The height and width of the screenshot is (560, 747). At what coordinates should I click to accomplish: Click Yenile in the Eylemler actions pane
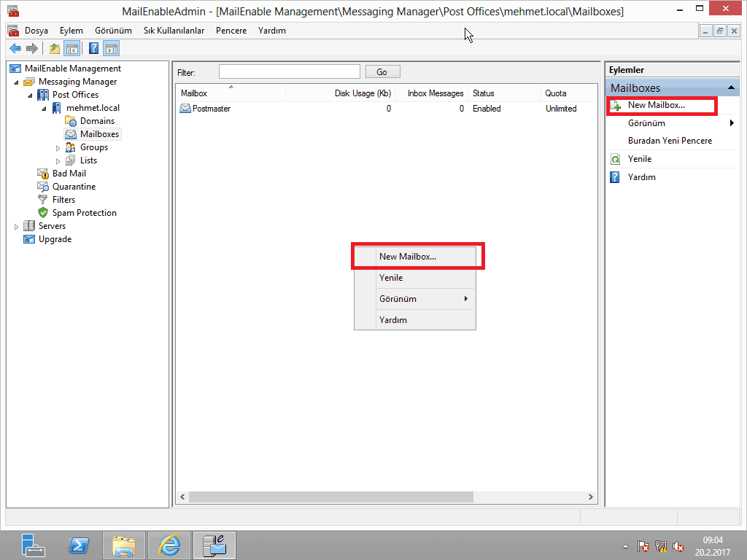click(640, 159)
